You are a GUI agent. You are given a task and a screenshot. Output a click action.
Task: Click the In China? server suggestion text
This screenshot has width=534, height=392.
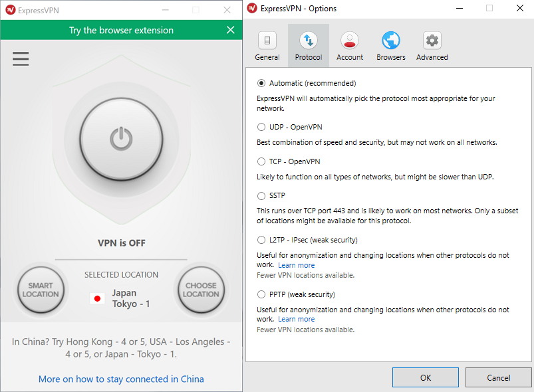121,347
